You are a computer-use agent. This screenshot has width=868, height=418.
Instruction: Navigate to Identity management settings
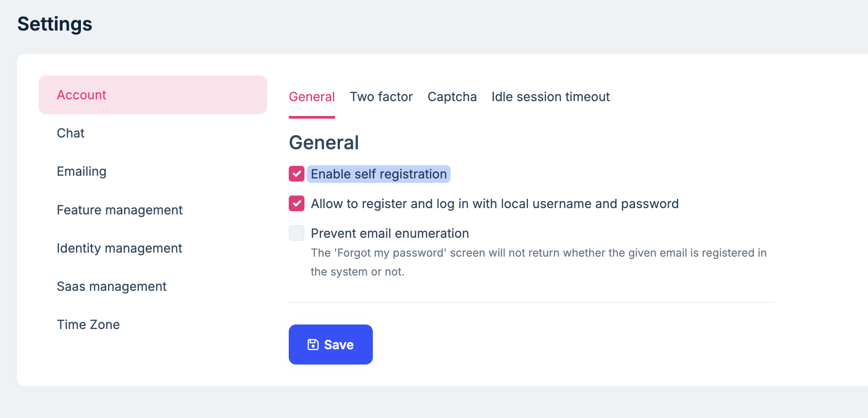click(x=119, y=248)
